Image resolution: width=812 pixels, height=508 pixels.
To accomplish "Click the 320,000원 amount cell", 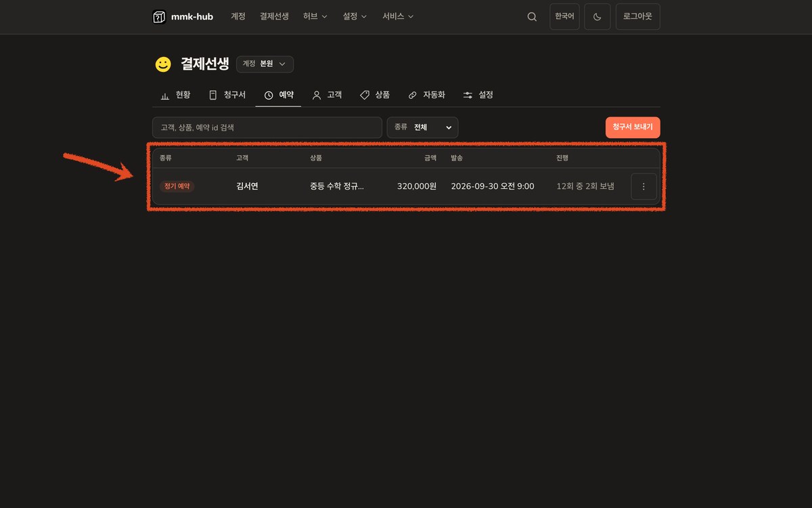I will coord(417,186).
